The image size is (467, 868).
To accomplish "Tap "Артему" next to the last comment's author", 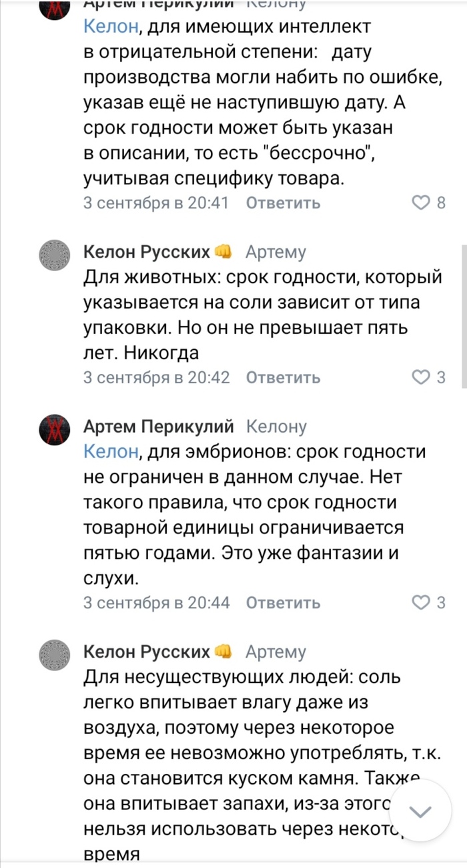I will coord(276,652).
